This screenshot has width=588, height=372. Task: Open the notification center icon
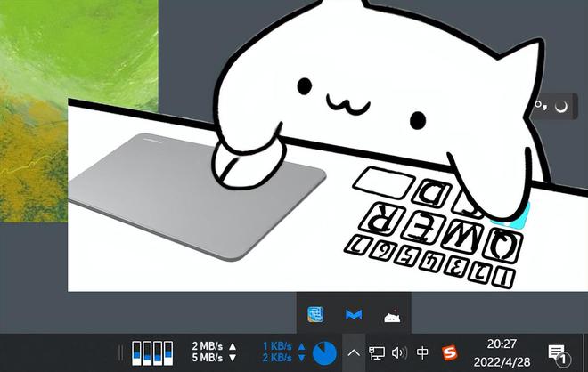[x=558, y=352]
